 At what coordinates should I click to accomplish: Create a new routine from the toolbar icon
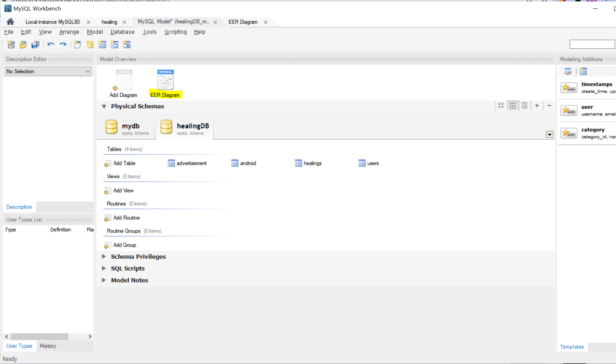click(x=126, y=44)
